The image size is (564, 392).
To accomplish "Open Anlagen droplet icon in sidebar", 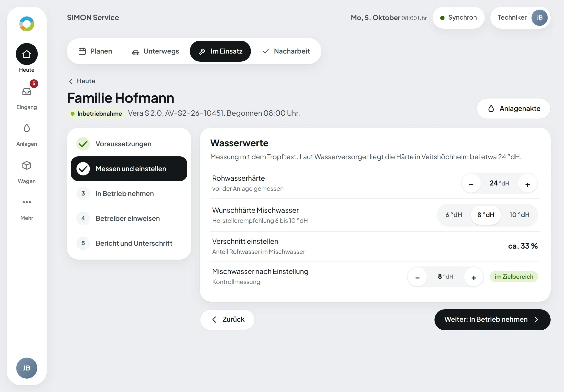I will [27, 128].
